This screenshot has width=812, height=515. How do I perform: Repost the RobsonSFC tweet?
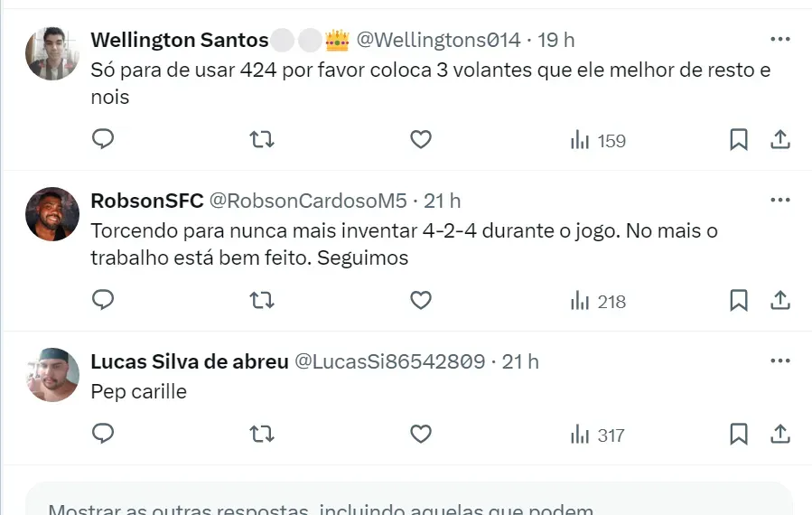(262, 301)
